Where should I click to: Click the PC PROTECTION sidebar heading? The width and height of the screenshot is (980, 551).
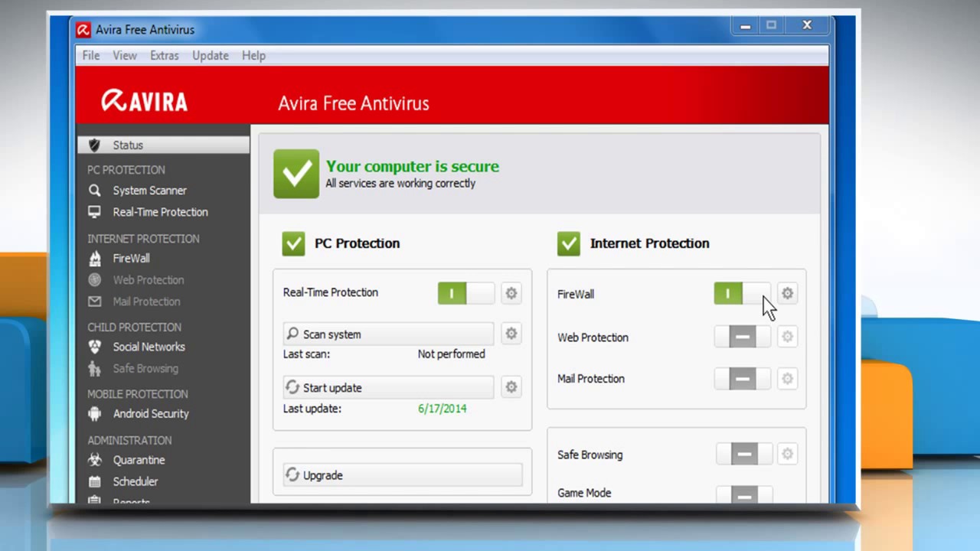(x=126, y=170)
